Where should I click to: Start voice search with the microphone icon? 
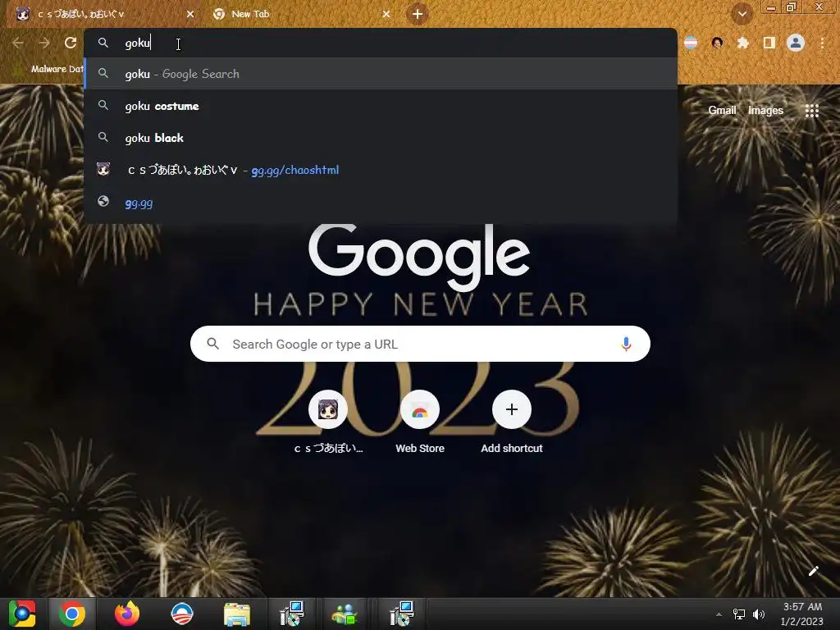[626, 344]
